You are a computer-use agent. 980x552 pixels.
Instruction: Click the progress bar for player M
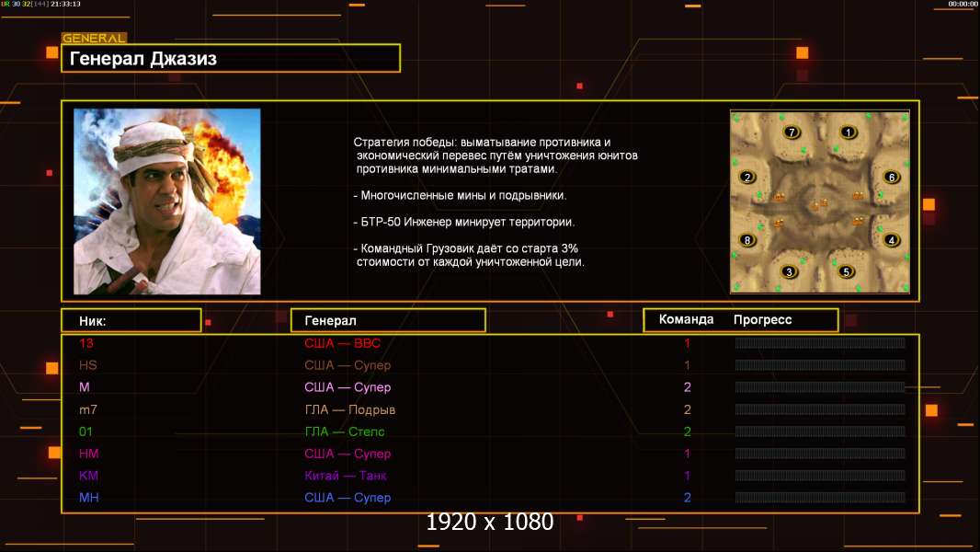point(820,387)
